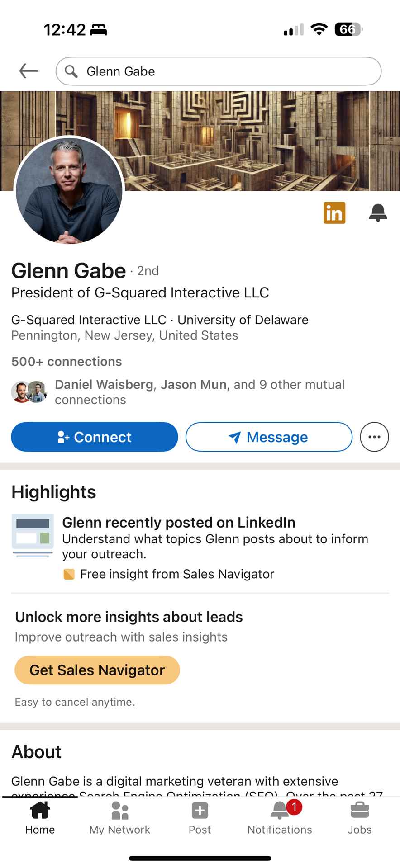This screenshot has width=400, height=868.
Task: Toggle the profile notification bell
Action: 378,213
